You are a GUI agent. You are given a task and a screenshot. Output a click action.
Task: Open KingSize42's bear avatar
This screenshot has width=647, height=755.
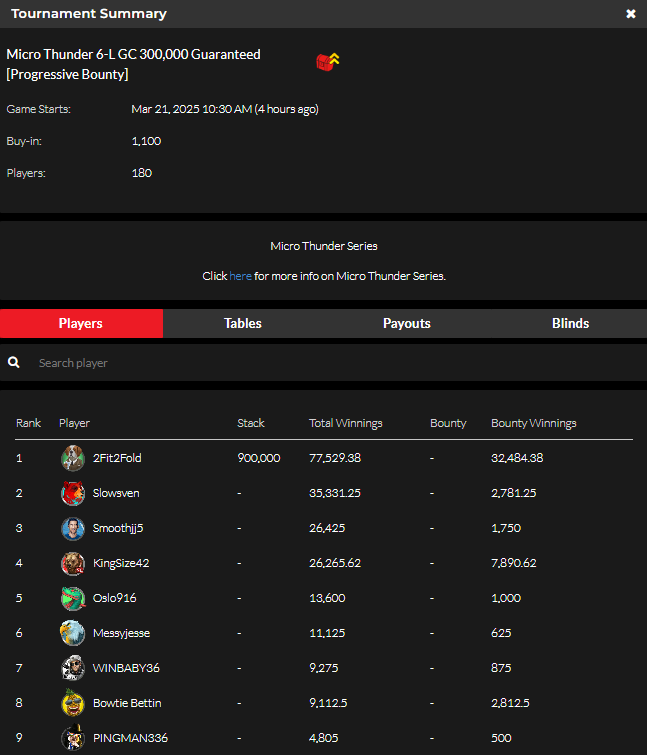coord(73,563)
